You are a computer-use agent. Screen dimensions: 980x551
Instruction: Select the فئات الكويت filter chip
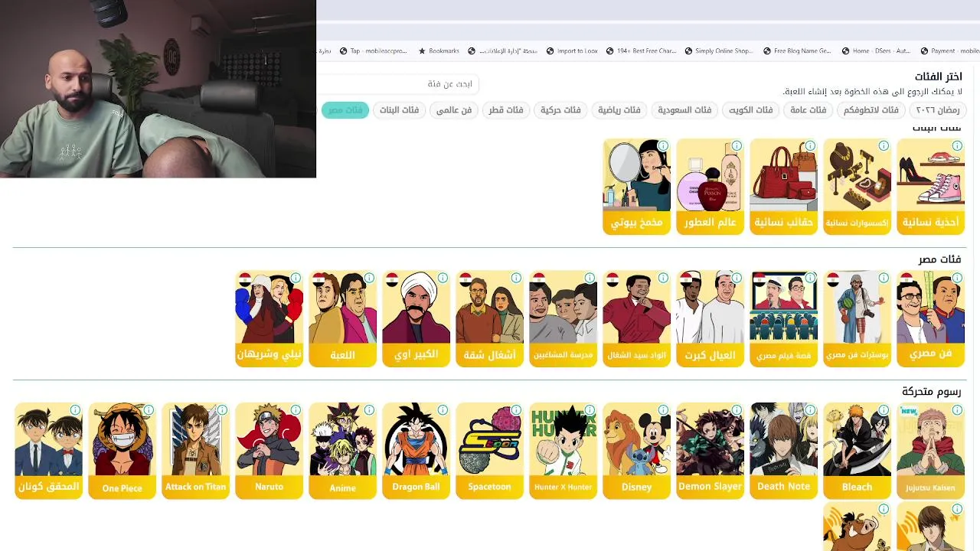click(x=750, y=110)
